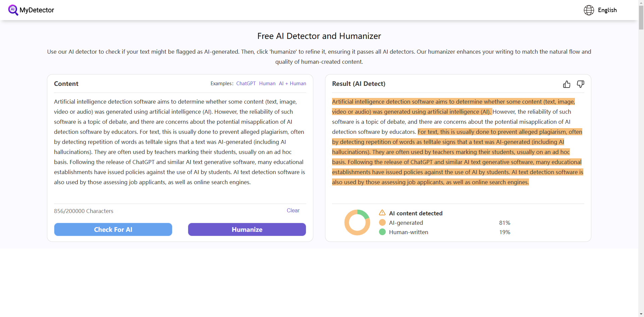
Task: Open the English language selector
Action: point(607,10)
